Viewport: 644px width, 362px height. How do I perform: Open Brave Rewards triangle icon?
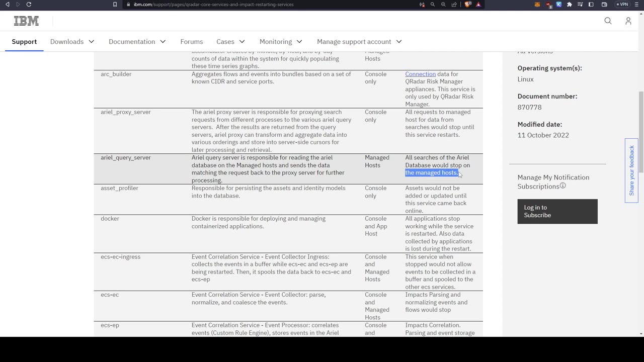pyautogui.click(x=478, y=5)
